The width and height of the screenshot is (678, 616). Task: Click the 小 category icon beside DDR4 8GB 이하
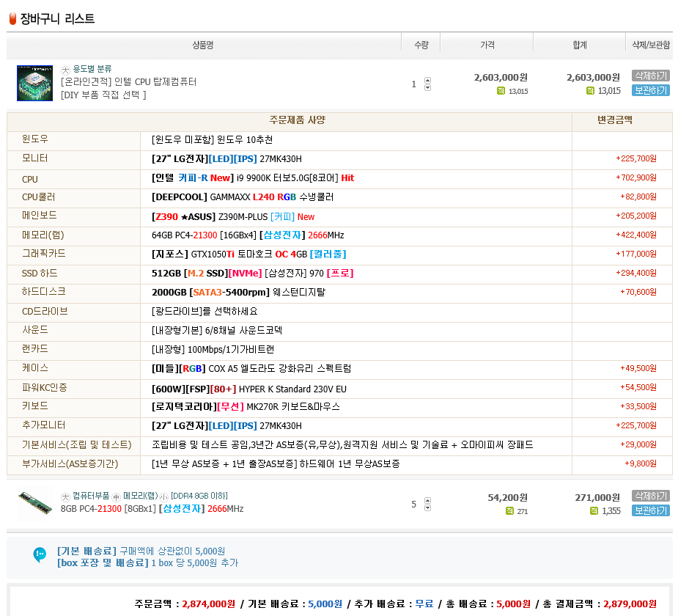point(164,496)
